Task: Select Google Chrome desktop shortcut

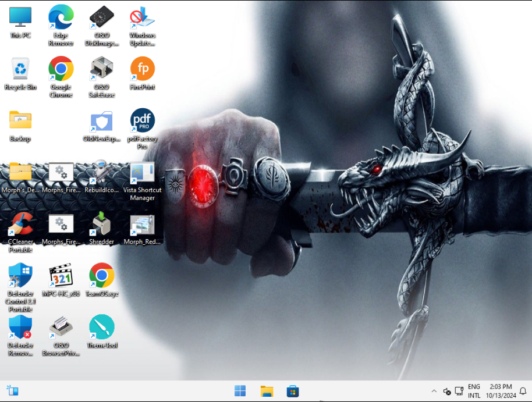Action: pos(61,77)
